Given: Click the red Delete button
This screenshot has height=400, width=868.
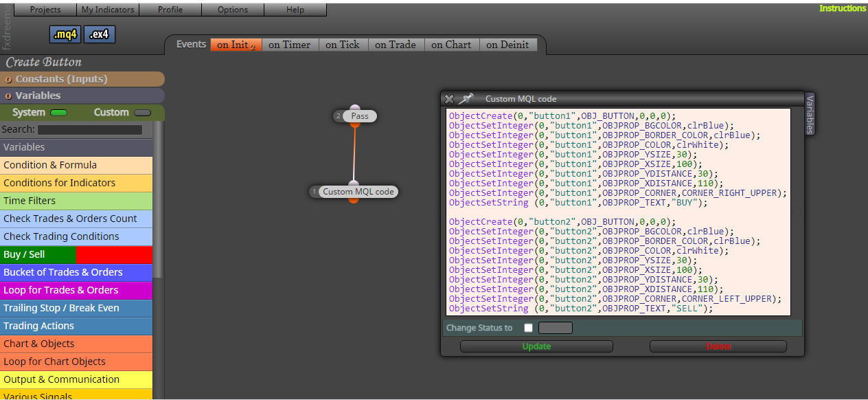Looking at the screenshot, I should 718,346.
